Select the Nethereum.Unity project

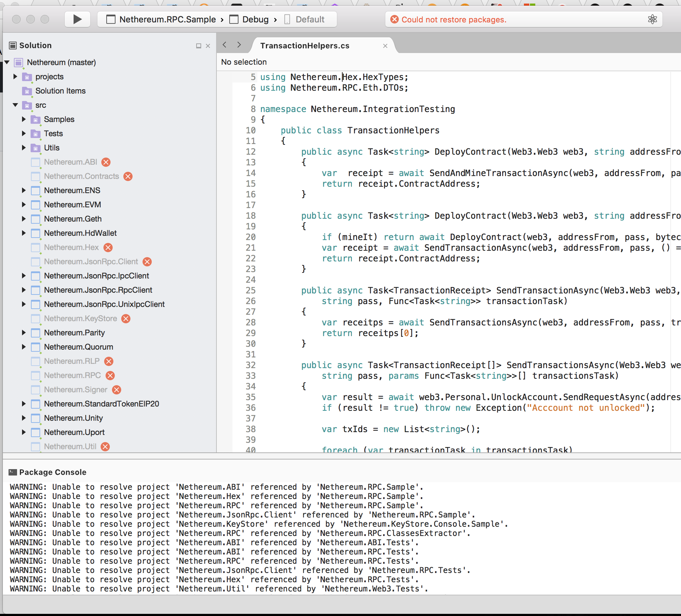[74, 418]
